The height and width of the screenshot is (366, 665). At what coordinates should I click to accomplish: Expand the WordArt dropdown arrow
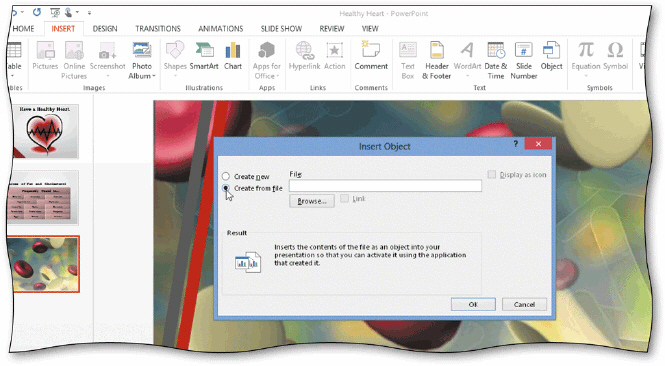467,76
